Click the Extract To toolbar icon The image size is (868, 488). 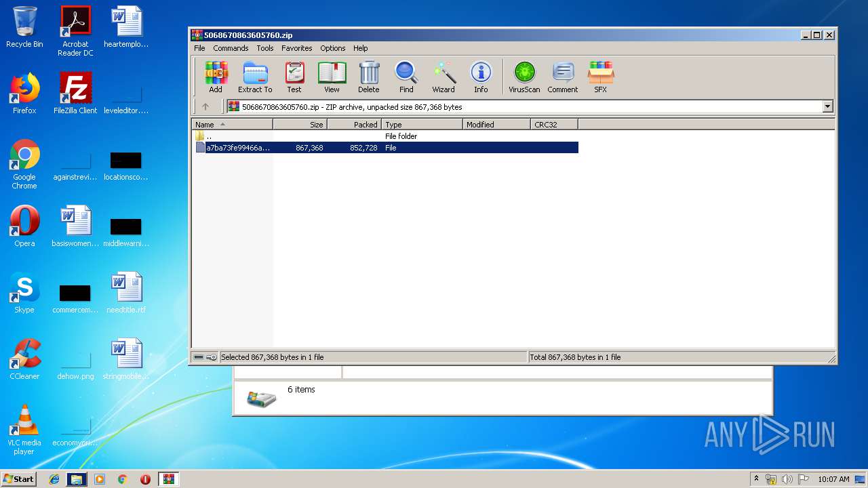255,77
